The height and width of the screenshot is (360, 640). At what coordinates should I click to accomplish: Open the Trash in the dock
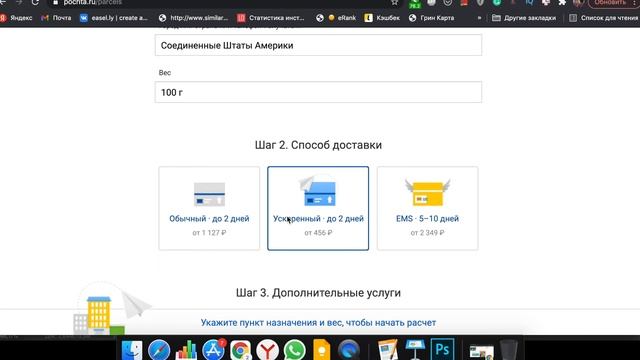pos(509,350)
